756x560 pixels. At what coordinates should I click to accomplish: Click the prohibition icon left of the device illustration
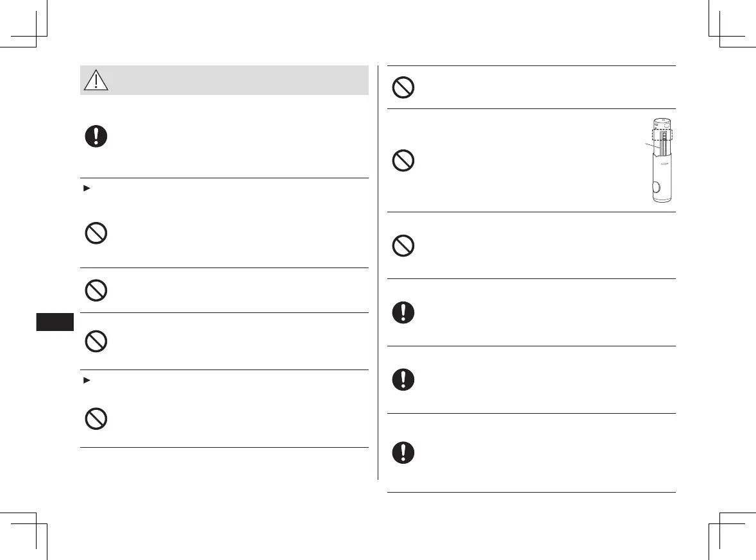point(403,160)
